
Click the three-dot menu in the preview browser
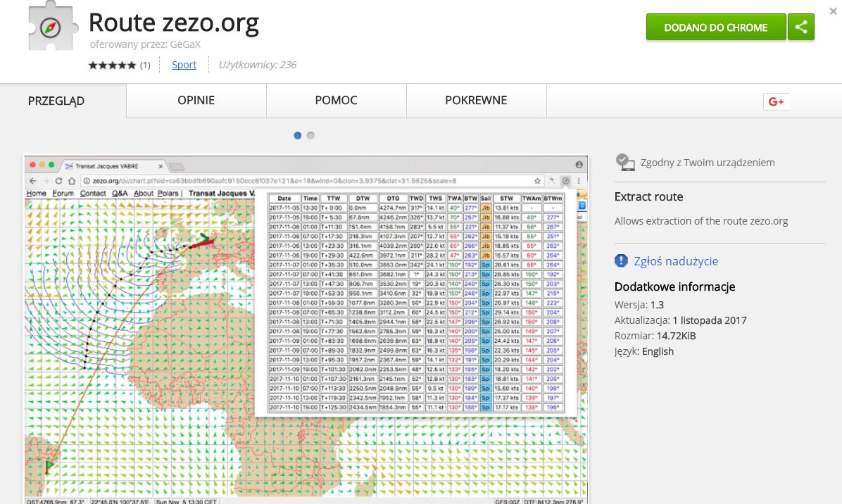click(579, 181)
